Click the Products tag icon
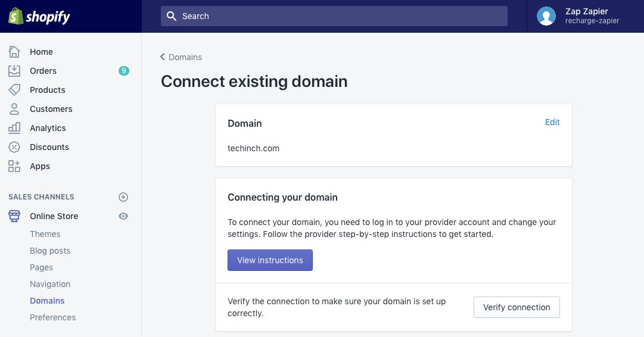 tap(14, 90)
